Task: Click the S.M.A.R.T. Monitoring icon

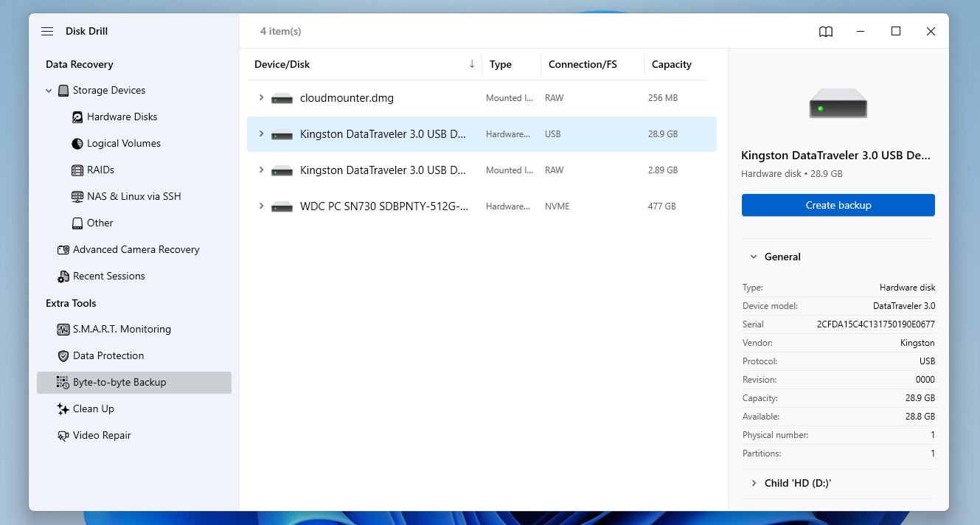Action: (x=63, y=330)
